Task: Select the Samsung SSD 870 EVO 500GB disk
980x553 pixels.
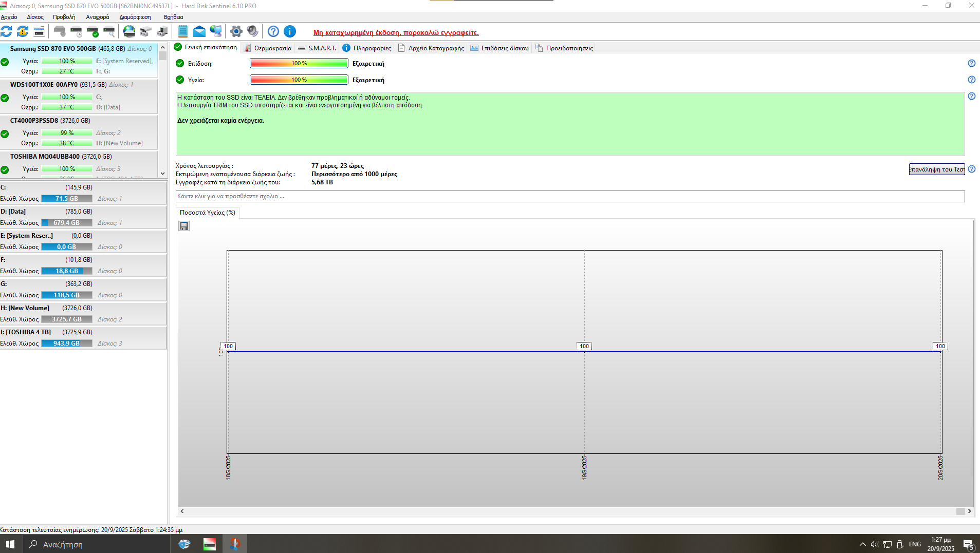Action: 79,60
